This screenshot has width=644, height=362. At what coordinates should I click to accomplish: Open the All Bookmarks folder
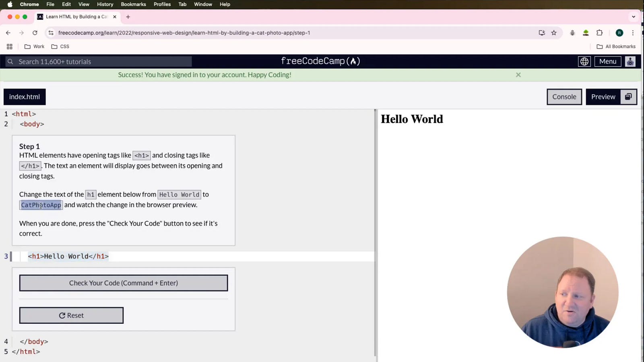coord(616,47)
